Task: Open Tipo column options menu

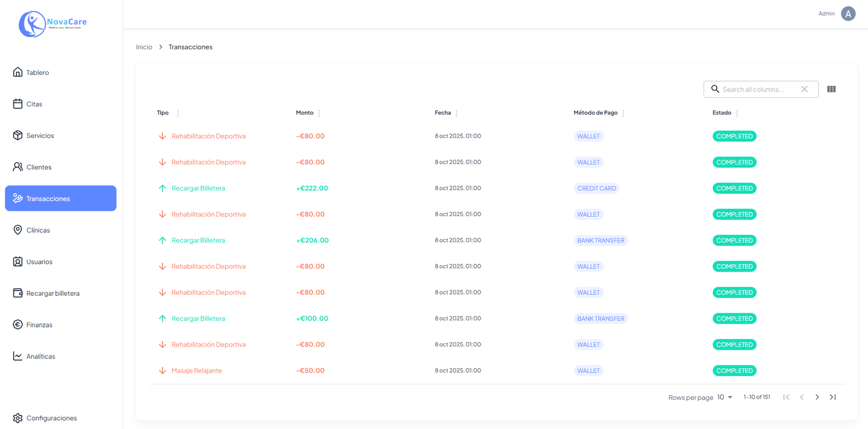Action: [178, 113]
